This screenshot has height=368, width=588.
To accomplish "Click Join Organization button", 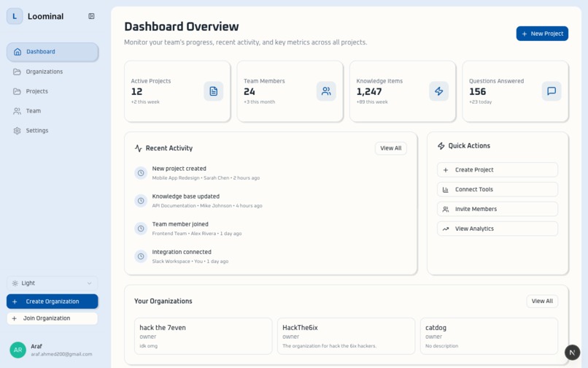I will pos(52,318).
